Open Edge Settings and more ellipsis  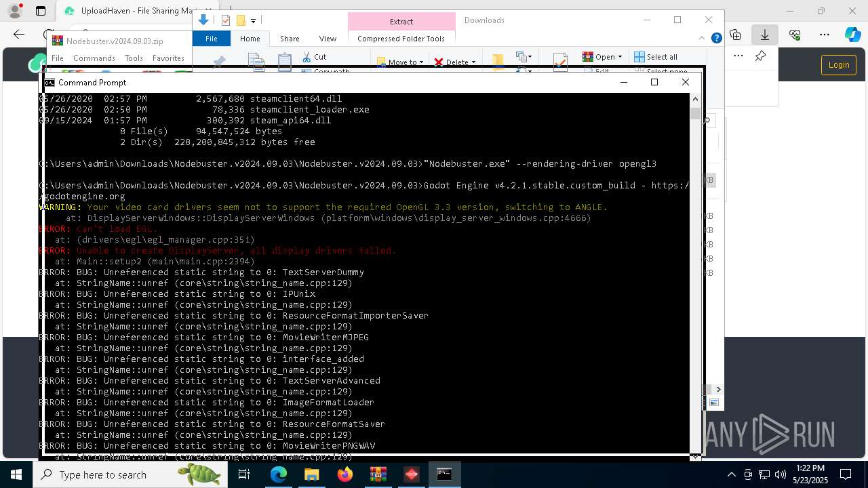pyautogui.click(x=825, y=35)
